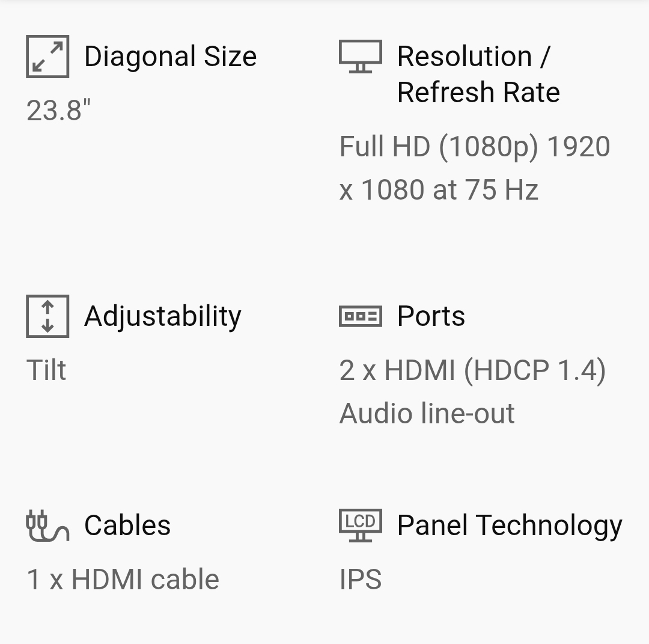
Task: Select the Resolution / Refresh Rate heading
Action: click(478, 74)
